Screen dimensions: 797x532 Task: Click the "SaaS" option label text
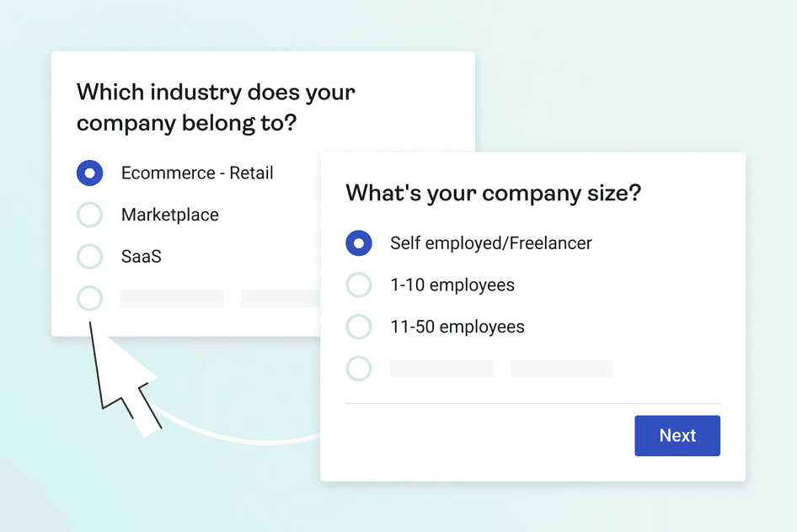pyautogui.click(x=141, y=256)
